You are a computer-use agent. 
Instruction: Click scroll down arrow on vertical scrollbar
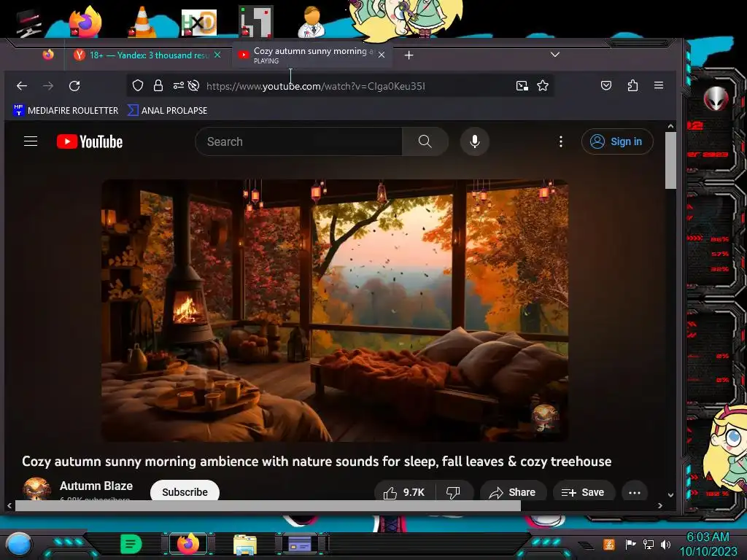[671, 495]
